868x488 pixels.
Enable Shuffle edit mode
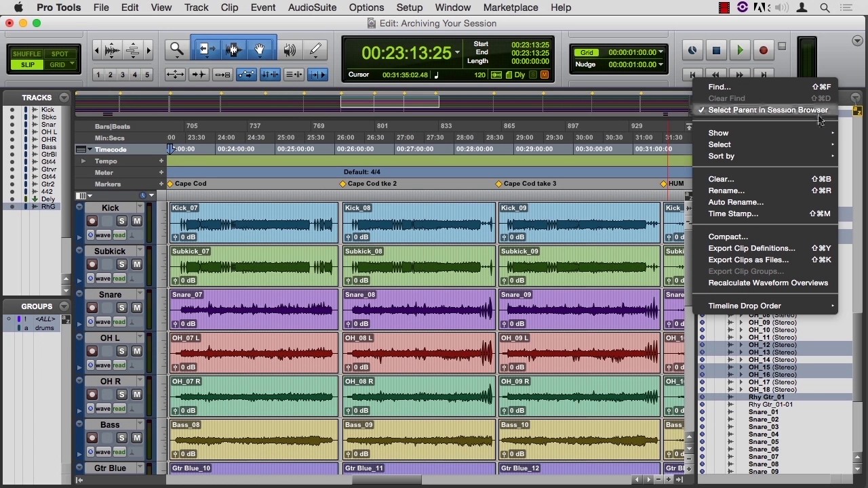(27, 54)
